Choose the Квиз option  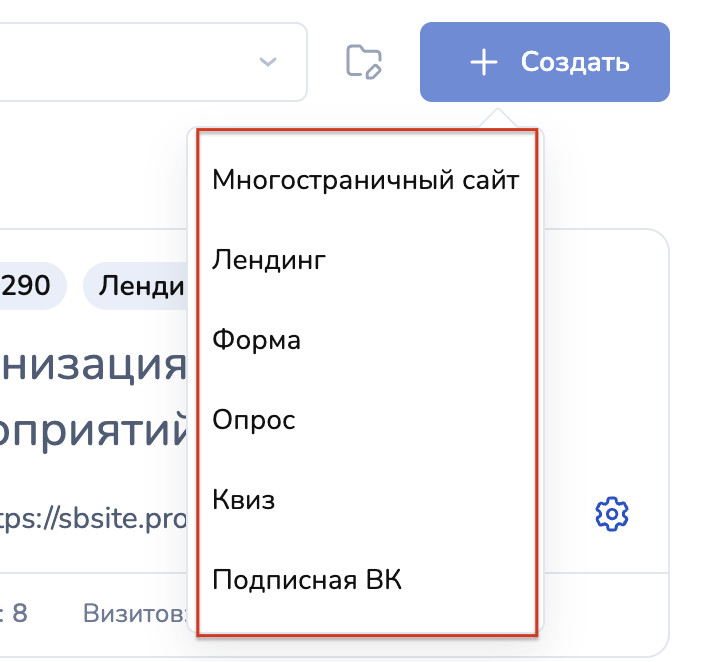point(244,500)
